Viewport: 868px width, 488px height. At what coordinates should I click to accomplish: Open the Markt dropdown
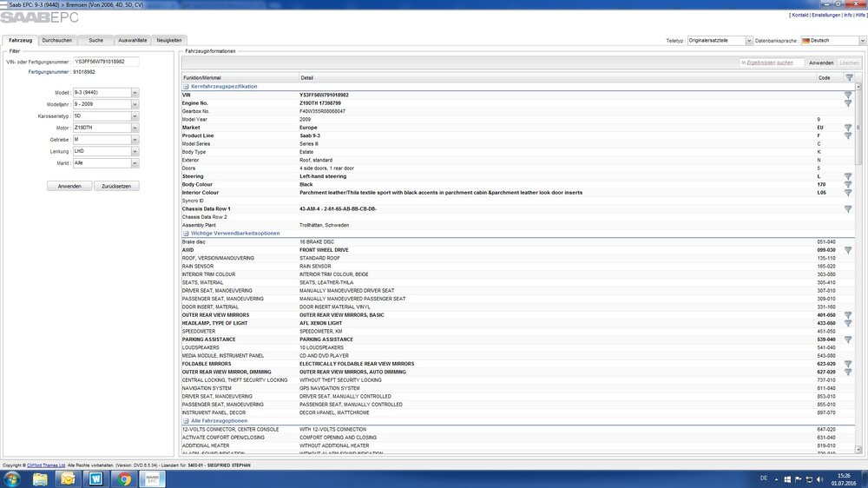click(135, 163)
